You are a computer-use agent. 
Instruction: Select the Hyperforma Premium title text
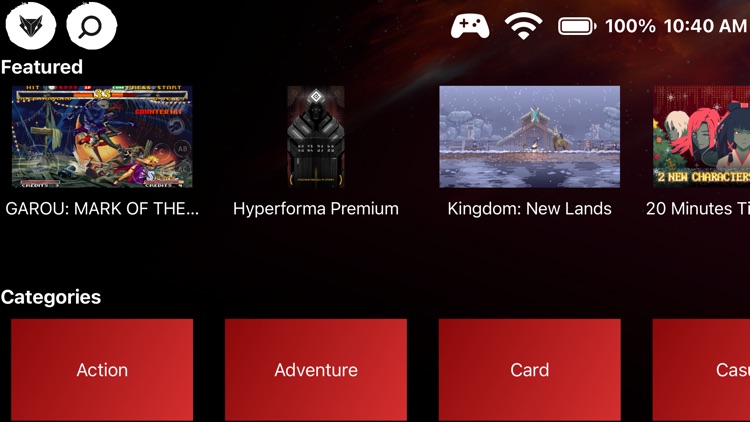(x=316, y=209)
